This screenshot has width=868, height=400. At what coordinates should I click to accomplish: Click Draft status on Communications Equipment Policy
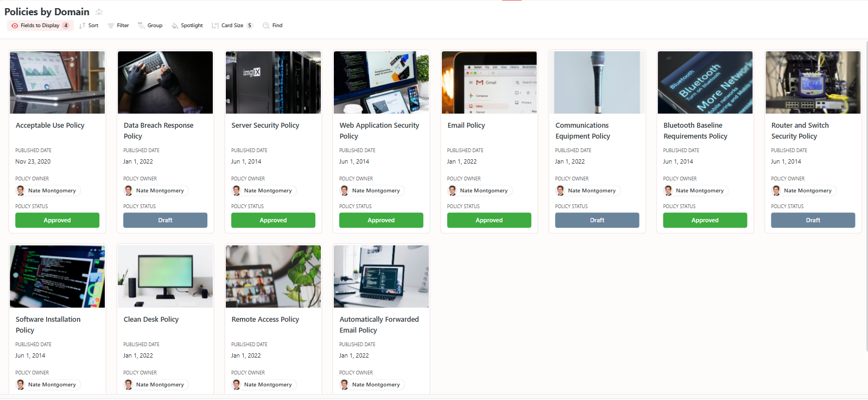pos(597,220)
